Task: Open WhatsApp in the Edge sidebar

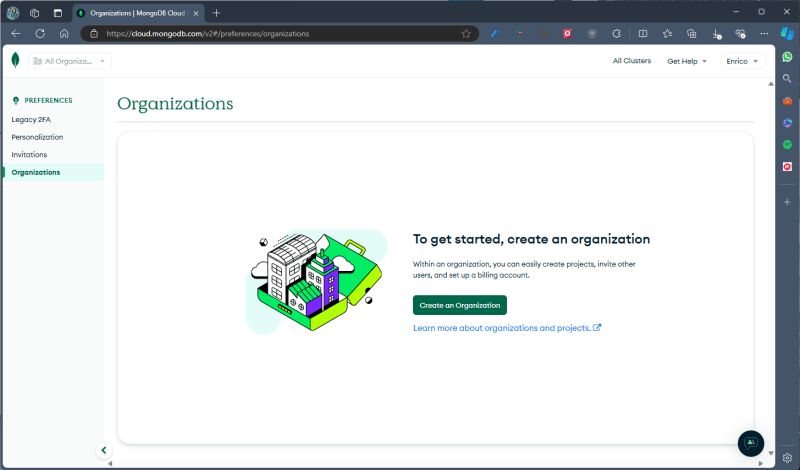Action: tap(787, 57)
